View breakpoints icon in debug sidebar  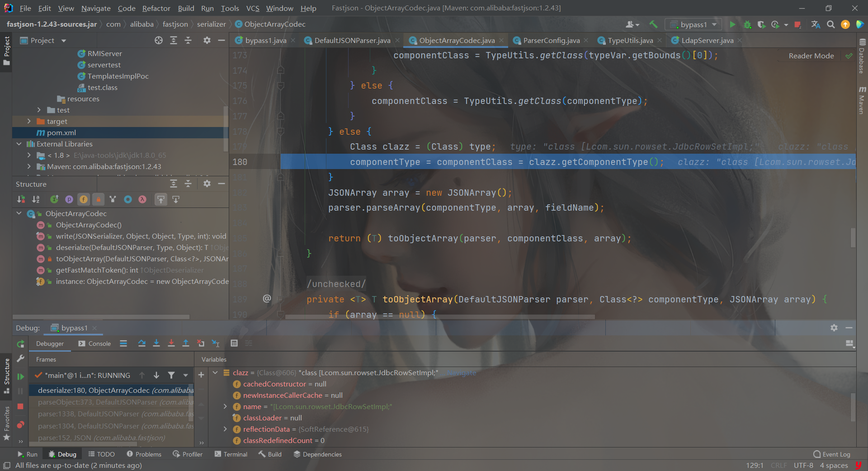pyautogui.click(x=20, y=425)
